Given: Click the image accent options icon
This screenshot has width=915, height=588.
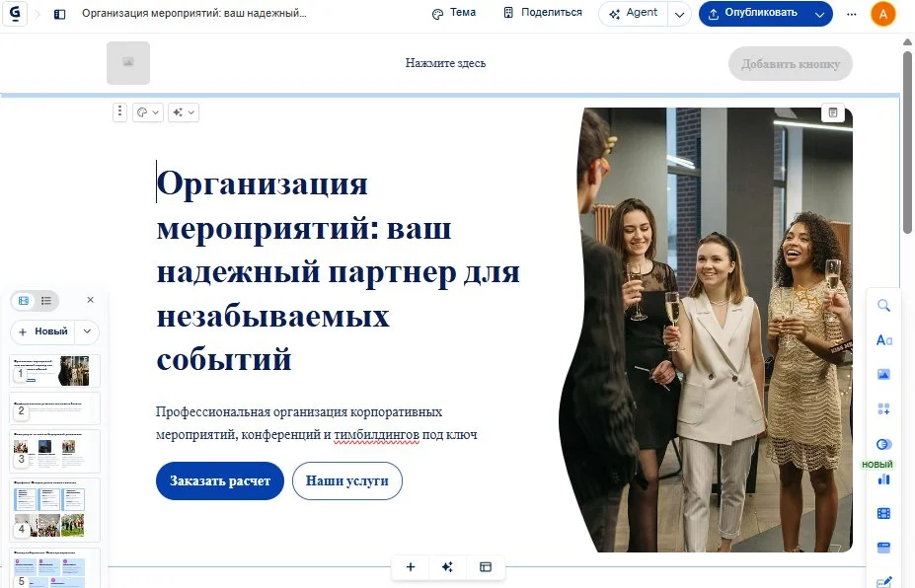Looking at the screenshot, I should pyautogui.click(x=833, y=112).
